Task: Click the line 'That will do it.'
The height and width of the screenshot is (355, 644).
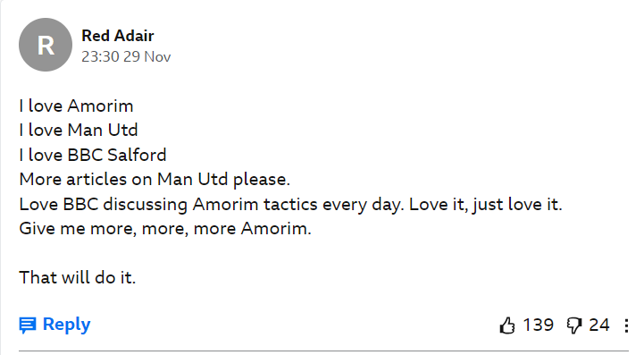Action: click(x=77, y=277)
